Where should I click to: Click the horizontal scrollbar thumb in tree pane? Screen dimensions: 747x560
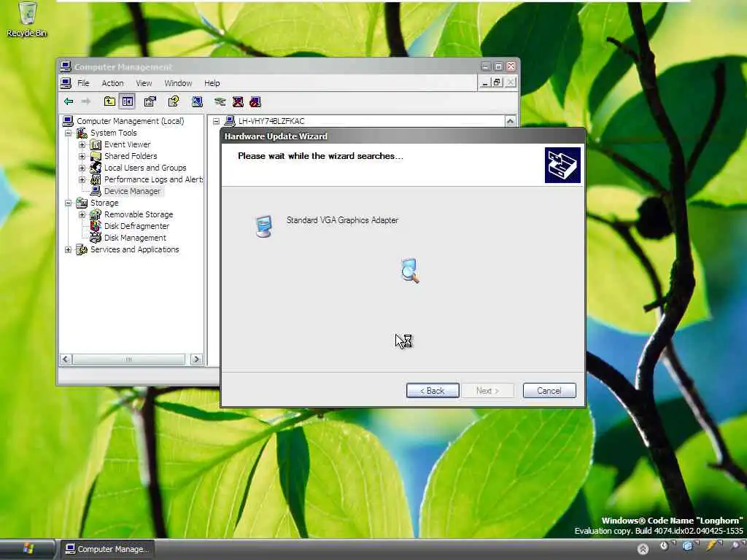pos(128,359)
